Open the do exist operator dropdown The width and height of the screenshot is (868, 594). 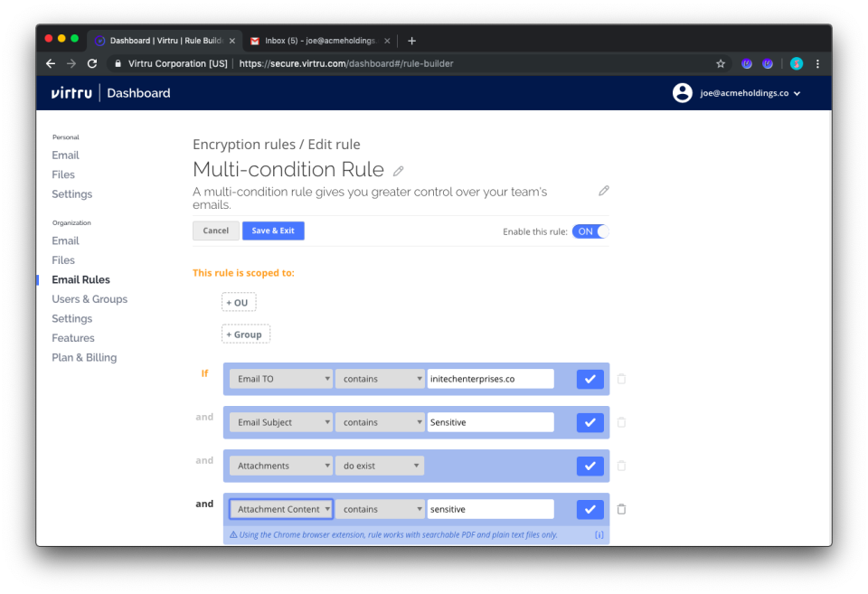tap(380, 465)
